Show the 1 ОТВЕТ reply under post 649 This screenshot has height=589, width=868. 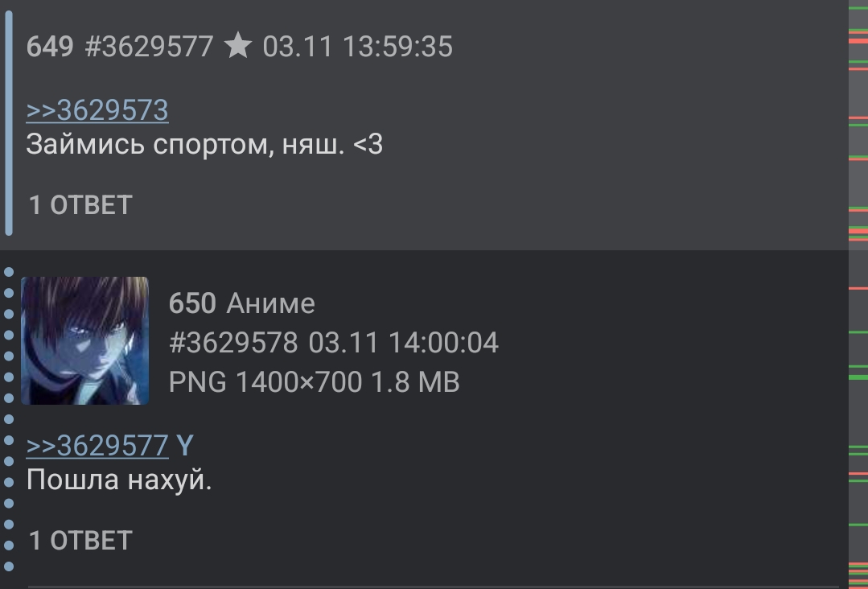click(x=80, y=205)
